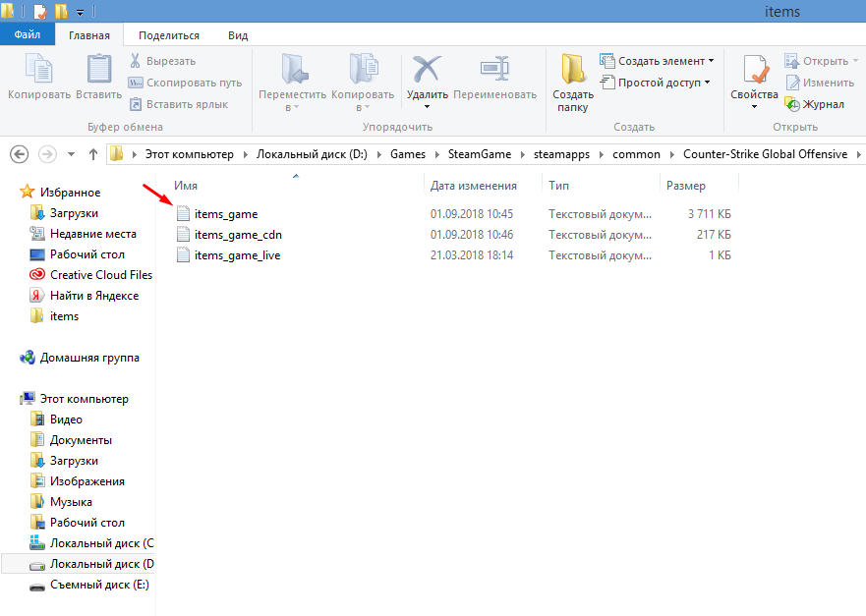
Task: Expand breadcrumb arrow after 'Games'
Action: (x=436, y=154)
